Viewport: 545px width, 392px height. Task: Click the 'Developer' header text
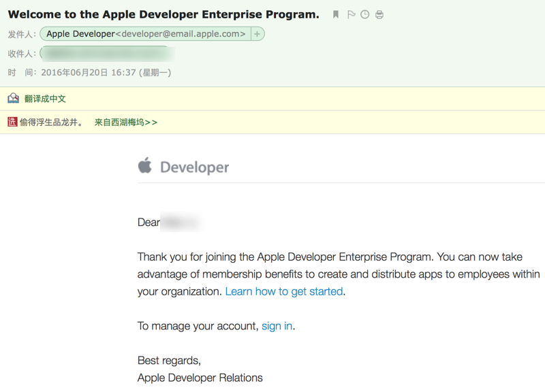click(194, 167)
